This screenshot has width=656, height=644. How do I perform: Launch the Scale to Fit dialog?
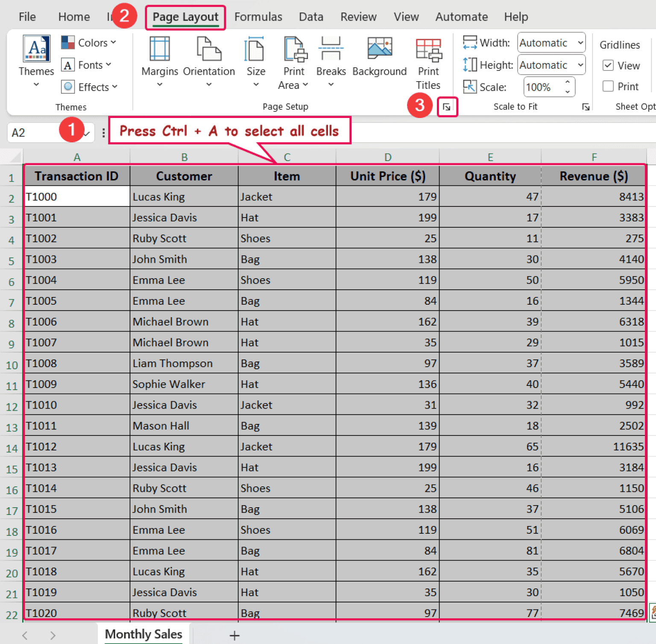(586, 107)
